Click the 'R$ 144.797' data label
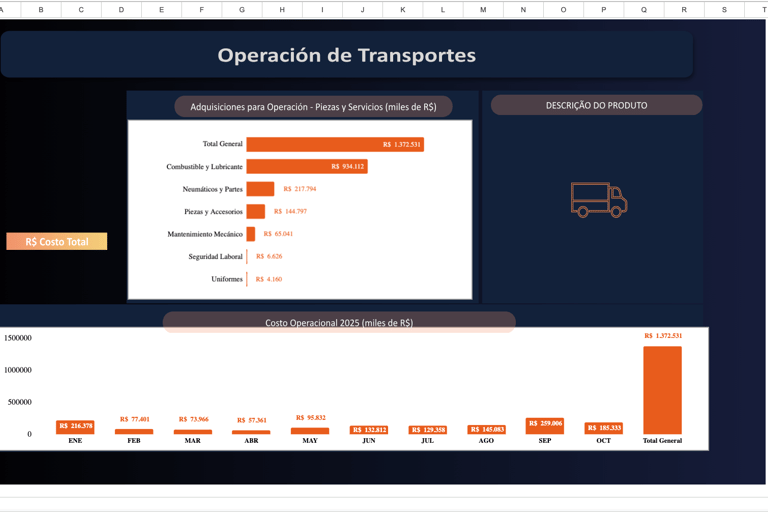Image resolution: width=768 pixels, height=512 pixels. coord(290,211)
